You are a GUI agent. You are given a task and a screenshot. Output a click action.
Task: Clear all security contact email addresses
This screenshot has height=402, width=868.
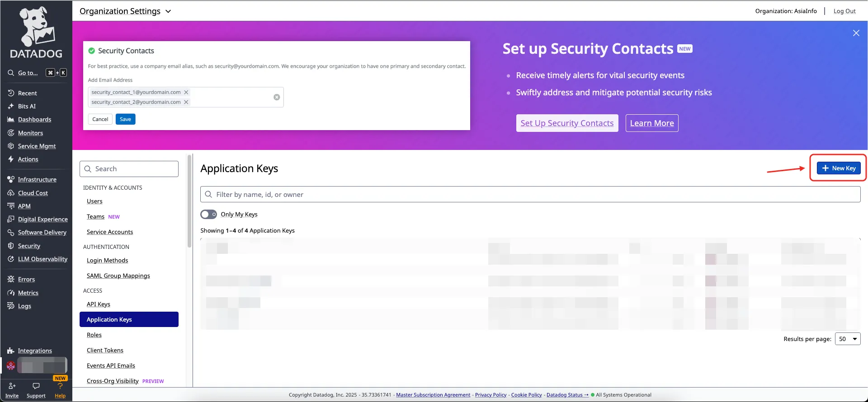(277, 97)
